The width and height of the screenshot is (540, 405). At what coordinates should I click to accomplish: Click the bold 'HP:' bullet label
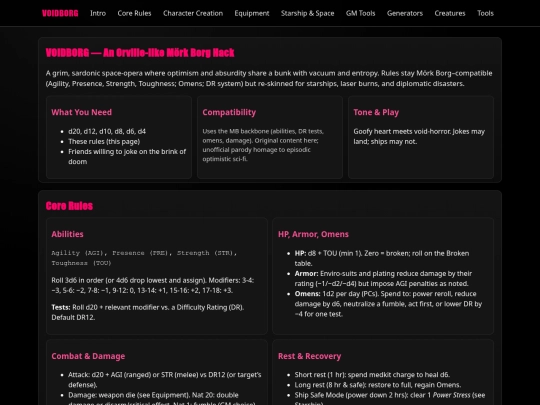[x=300, y=253]
